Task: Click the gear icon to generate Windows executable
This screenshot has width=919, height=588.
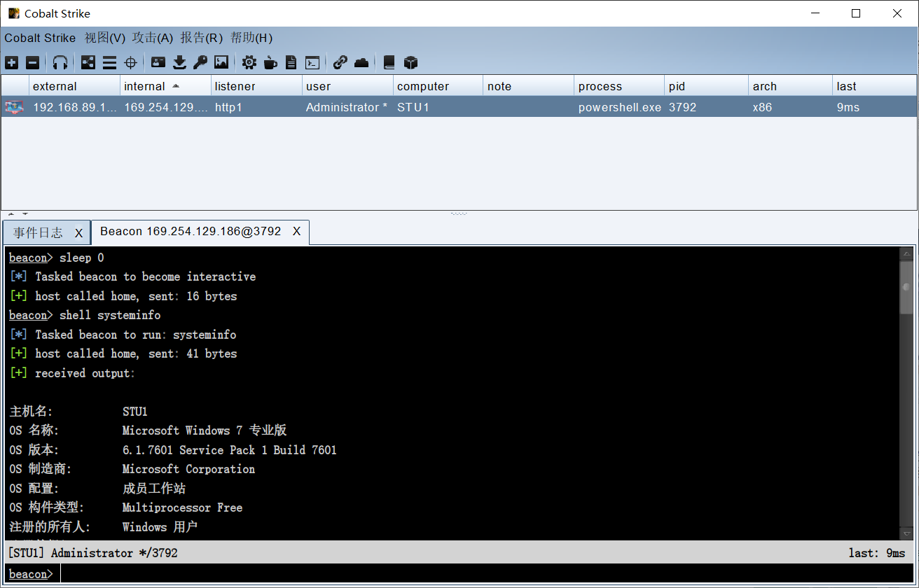Action: point(249,62)
